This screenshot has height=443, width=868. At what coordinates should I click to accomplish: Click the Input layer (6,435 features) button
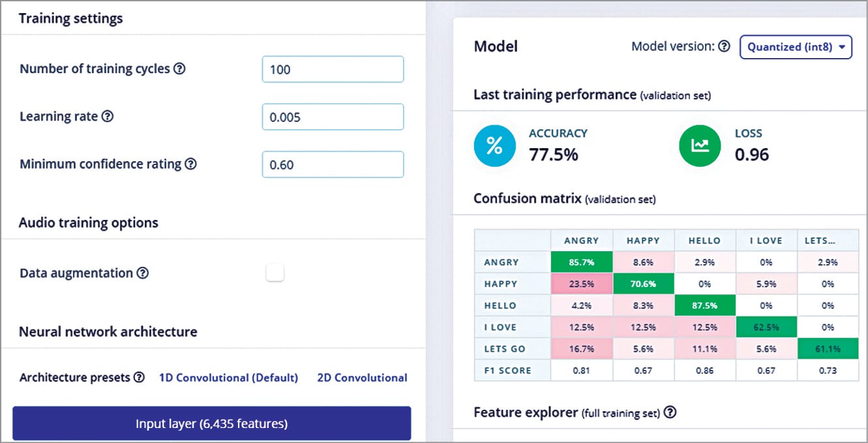[211, 423]
